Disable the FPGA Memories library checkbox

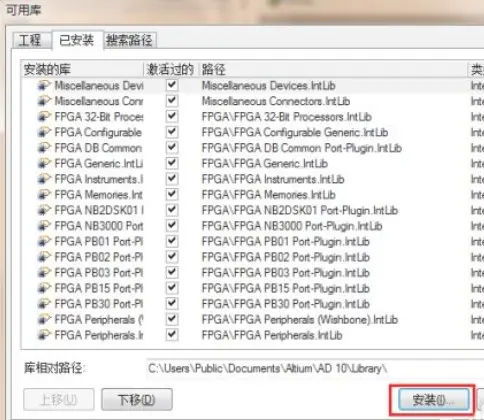pyautogui.click(x=172, y=194)
